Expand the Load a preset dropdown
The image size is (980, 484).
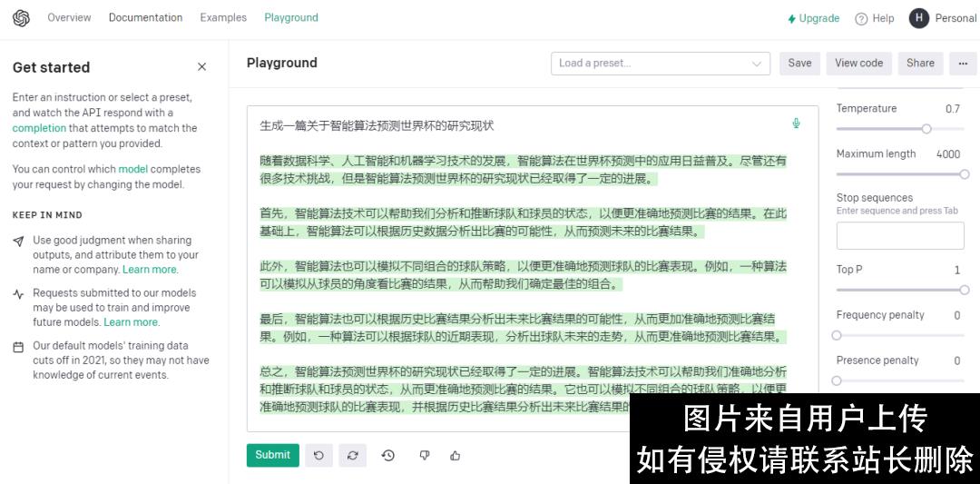(661, 64)
